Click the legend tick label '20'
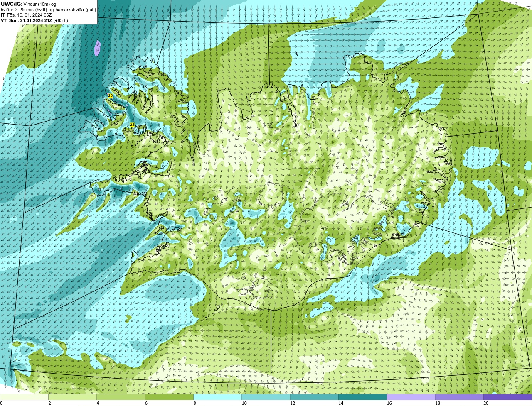This screenshot has height=406, width=532. [x=486, y=403]
